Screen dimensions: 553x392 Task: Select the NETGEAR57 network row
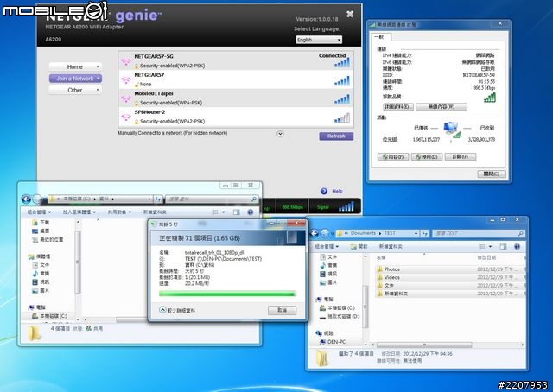236,79
